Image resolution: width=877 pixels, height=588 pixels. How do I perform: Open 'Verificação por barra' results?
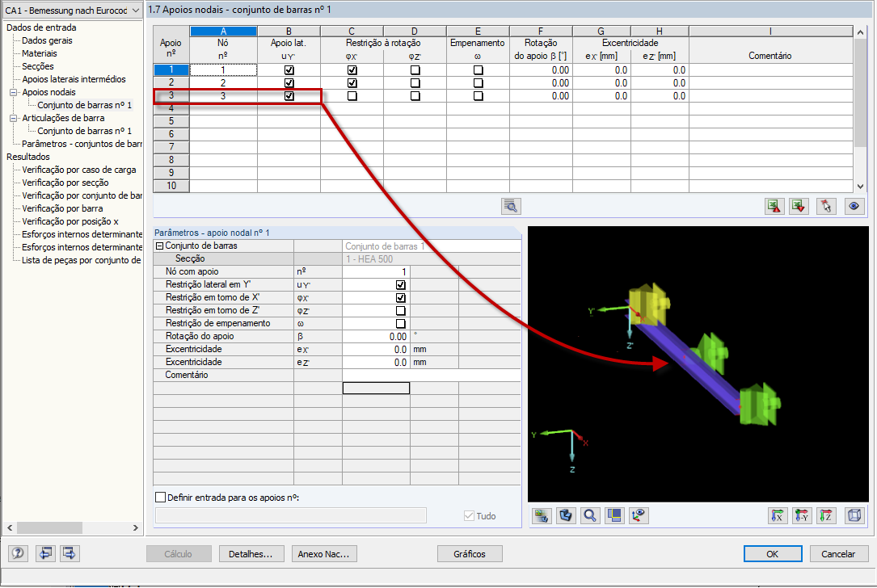pos(62,208)
